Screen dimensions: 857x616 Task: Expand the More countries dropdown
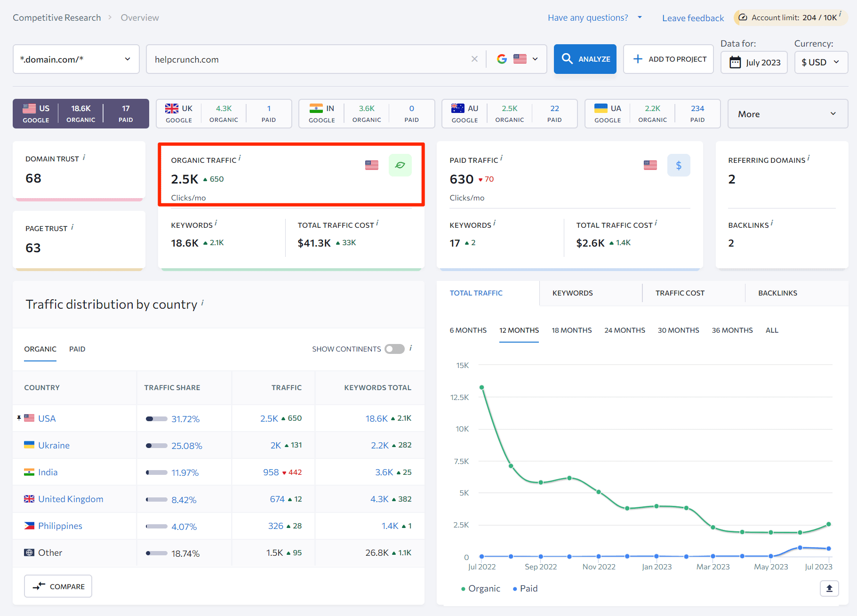(788, 114)
